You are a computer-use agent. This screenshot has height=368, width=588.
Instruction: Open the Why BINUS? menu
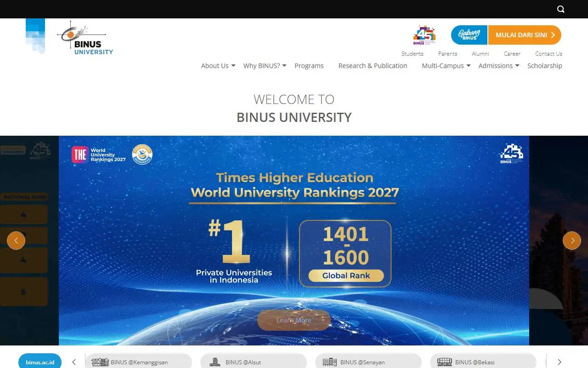click(261, 66)
